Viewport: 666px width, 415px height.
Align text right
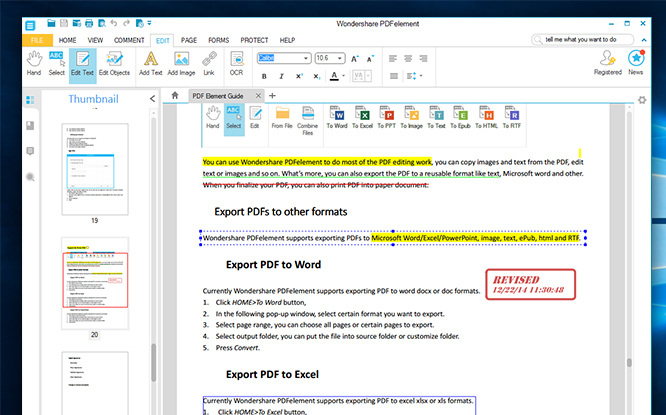(423, 59)
